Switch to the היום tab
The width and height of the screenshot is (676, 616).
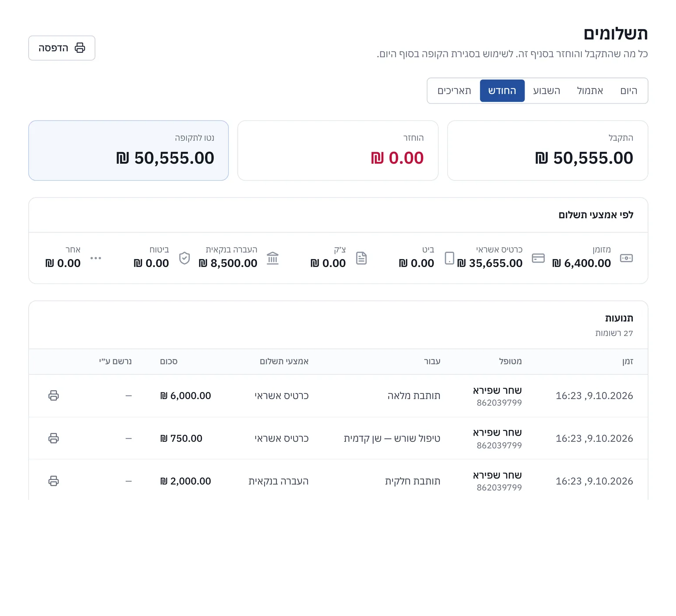pyautogui.click(x=629, y=91)
